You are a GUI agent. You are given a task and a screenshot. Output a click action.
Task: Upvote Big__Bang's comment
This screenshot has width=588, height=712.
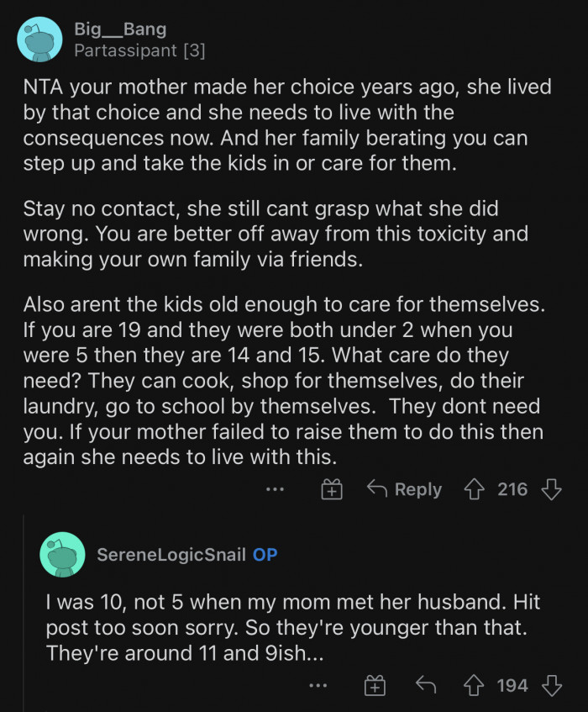pyautogui.click(x=475, y=489)
